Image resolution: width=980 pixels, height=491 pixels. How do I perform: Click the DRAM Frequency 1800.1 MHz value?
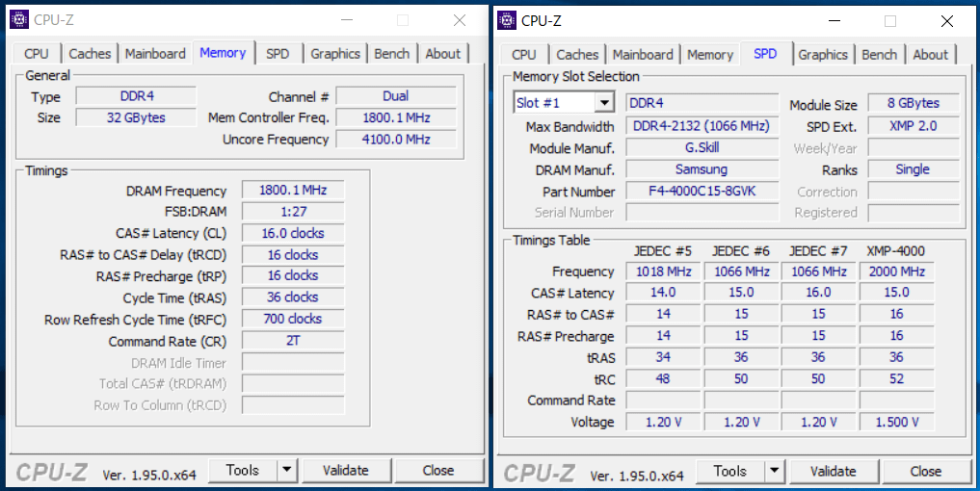[x=293, y=190]
